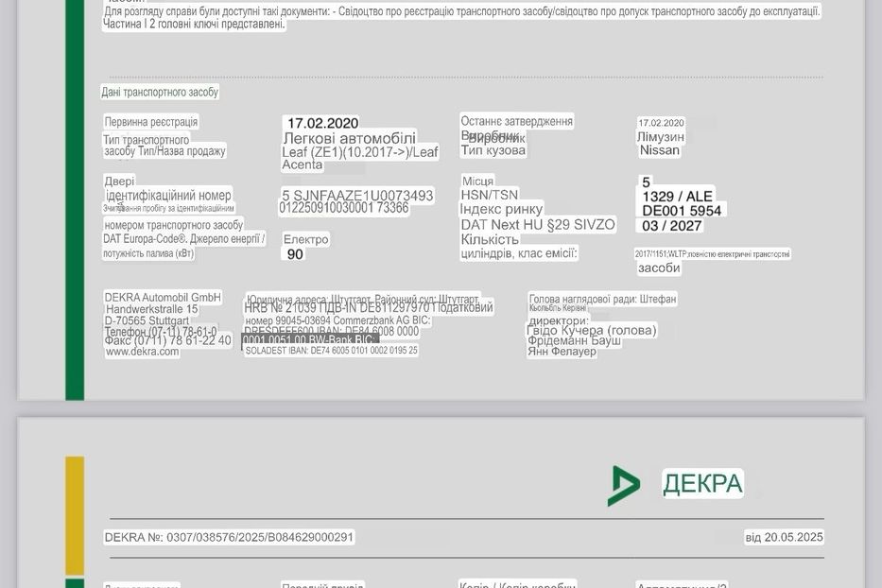The image size is (882, 588).
Task: Click the fax number line "Факс (0711) 78 61-22 40"
Action: coord(168,340)
